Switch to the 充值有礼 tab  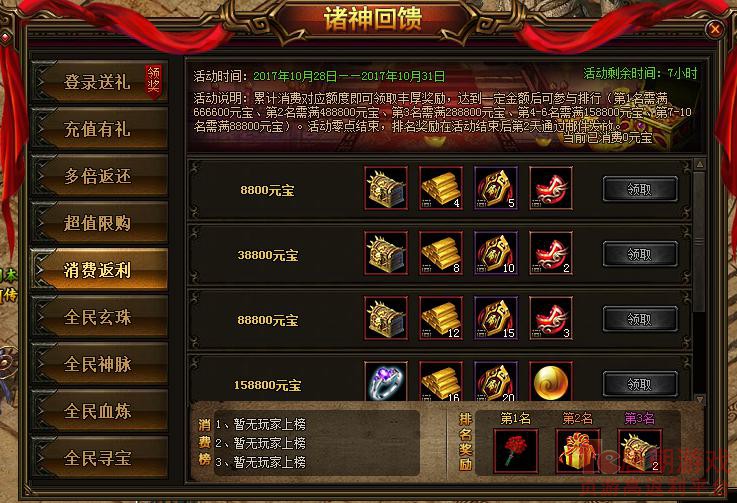(x=100, y=129)
